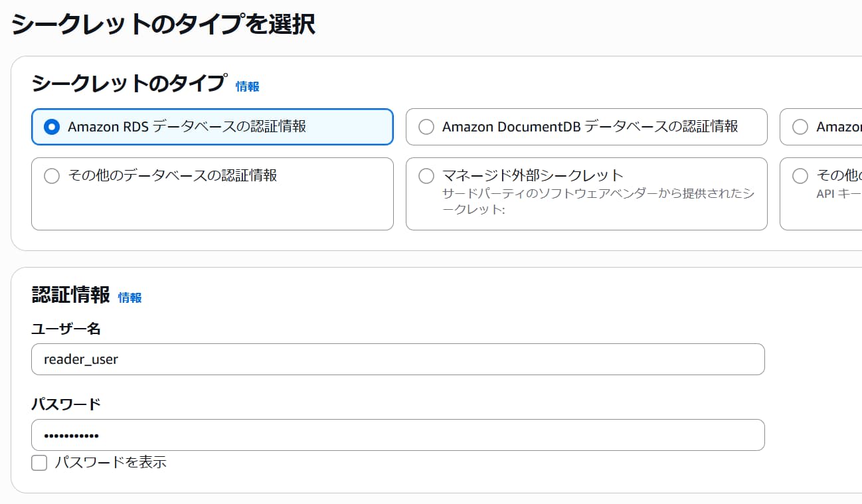Click the 認証情報 section heading
Viewport: 862px width, 504px height.
point(71,295)
